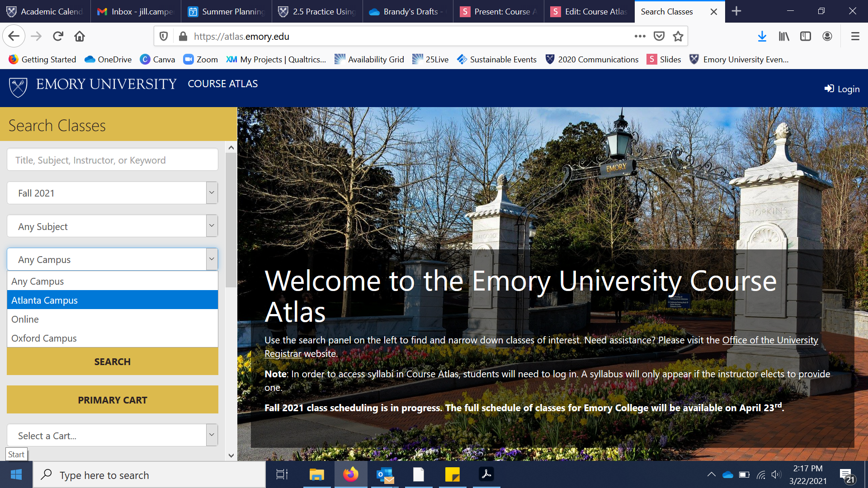Click Emory University shield logo
Viewport: 868px width, 488px height.
click(18, 87)
